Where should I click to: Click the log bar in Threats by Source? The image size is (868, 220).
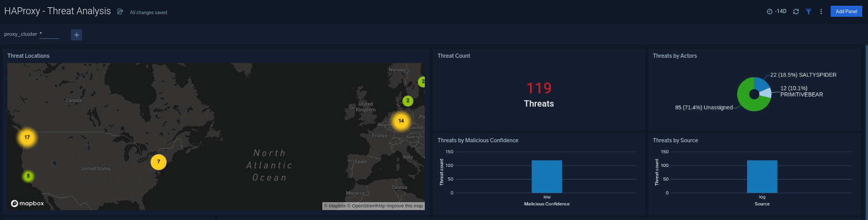(x=762, y=176)
